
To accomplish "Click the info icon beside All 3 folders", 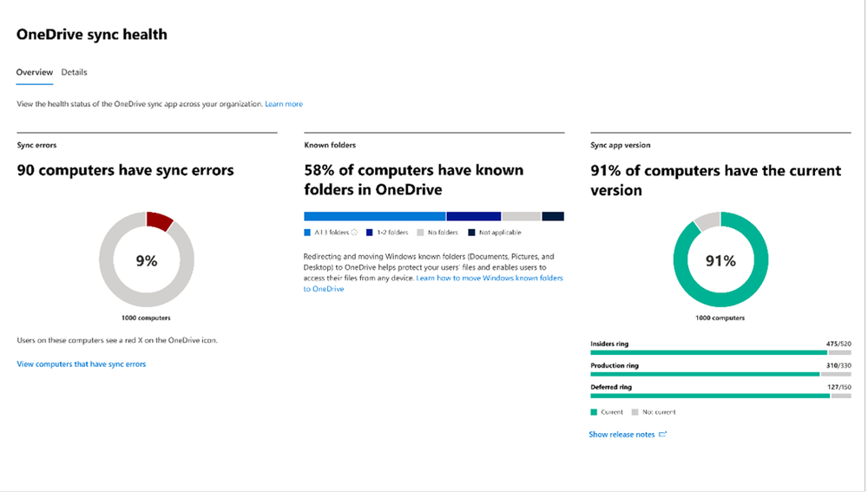I will pyautogui.click(x=354, y=233).
